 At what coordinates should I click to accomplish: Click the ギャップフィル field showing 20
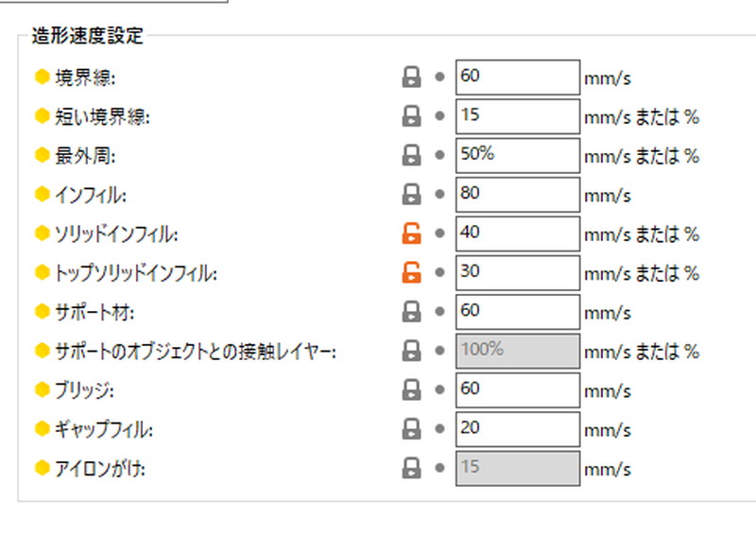pos(518,429)
